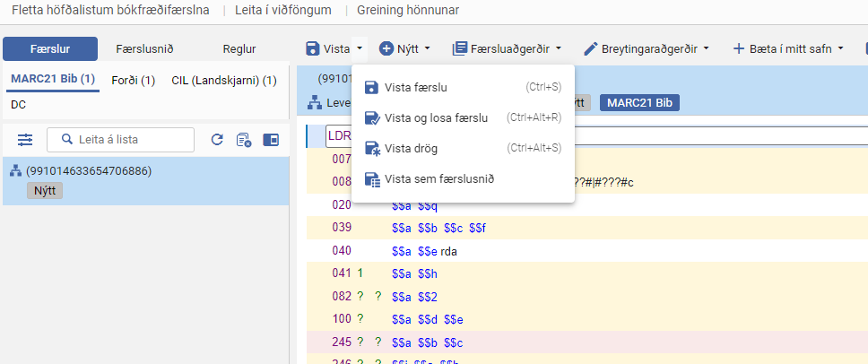Select the CIL (Landskjarni) (1) tab
This screenshot has width=868, height=364.
coord(224,80)
